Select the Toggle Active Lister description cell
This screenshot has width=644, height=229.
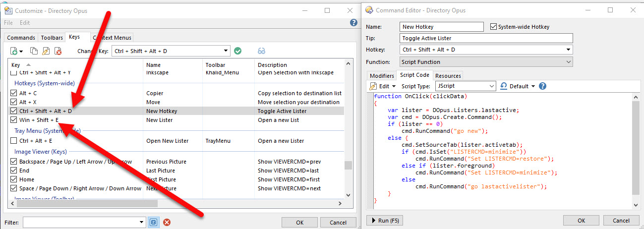[x=282, y=111]
